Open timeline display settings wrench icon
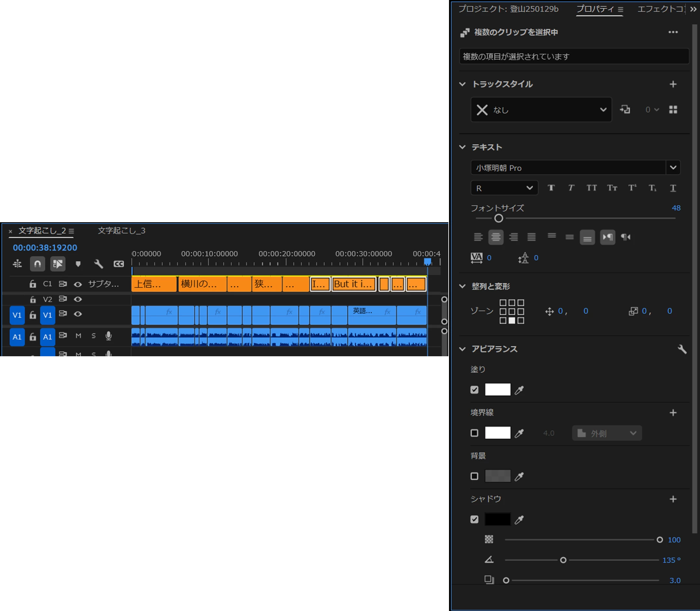This screenshot has height=611, width=700. [x=99, y=264]
